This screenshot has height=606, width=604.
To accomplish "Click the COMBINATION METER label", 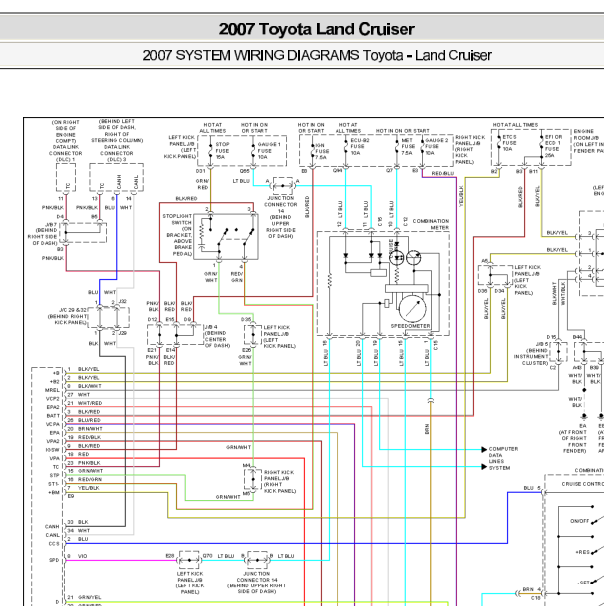I will pyautogui.click(x=430, y=224).
